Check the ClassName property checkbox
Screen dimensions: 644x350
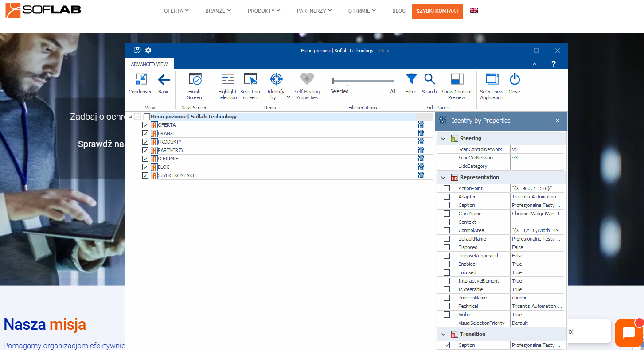pyautogui.click(x=447, y=214)
